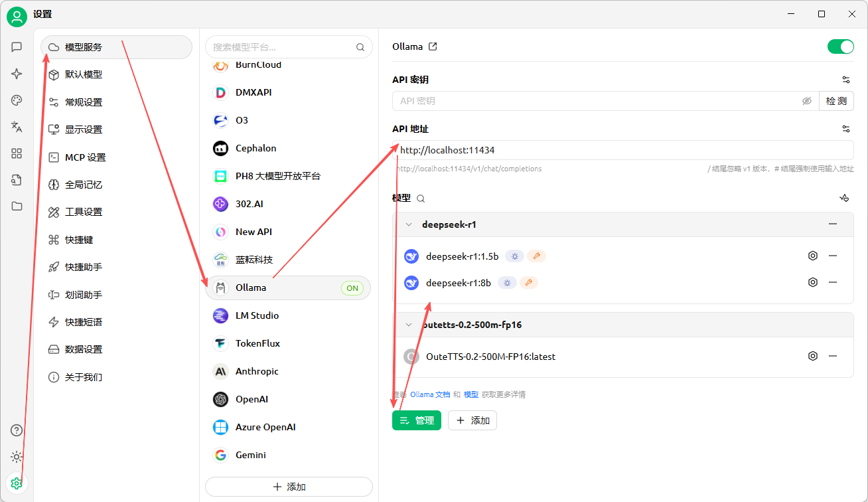Open 数据设置 menu item
This screenshot has height=502, width=868.
pos(116,349)
